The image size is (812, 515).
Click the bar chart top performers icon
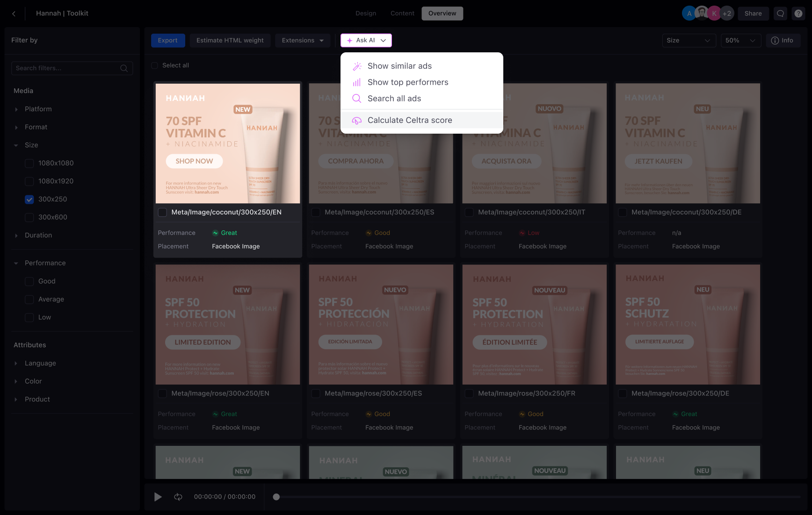357,82
